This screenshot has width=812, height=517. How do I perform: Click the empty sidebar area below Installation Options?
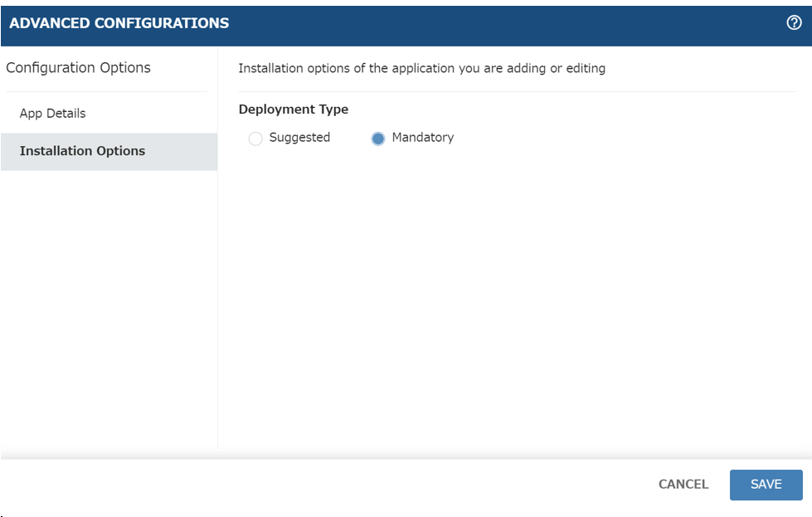tap(109, 310)
